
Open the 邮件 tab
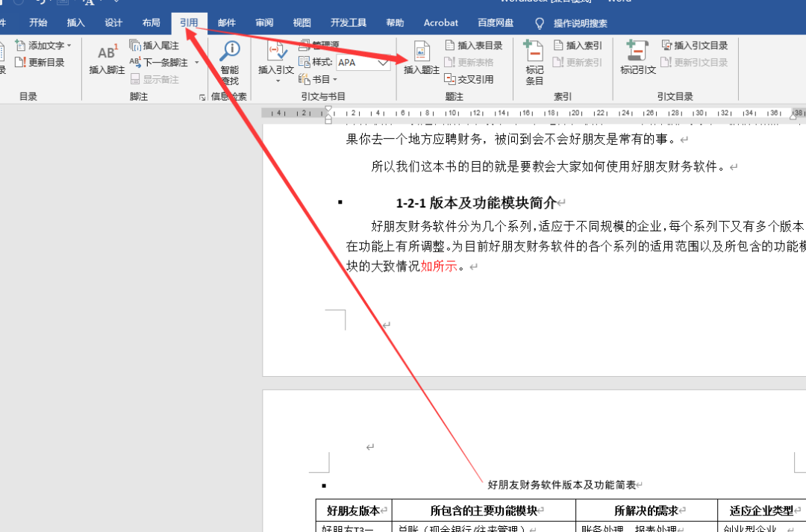point(227,22)
